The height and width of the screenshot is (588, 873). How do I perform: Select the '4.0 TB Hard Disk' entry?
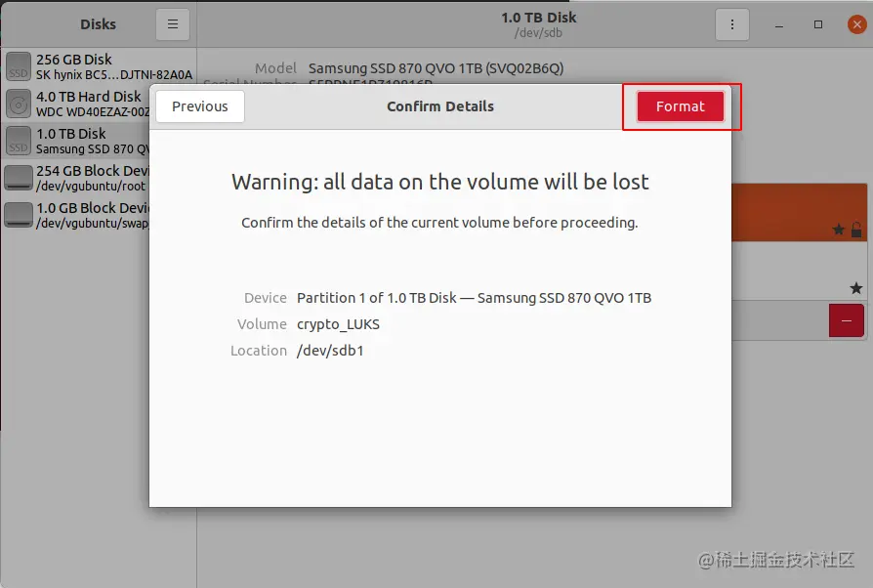(x=77, y=104)
